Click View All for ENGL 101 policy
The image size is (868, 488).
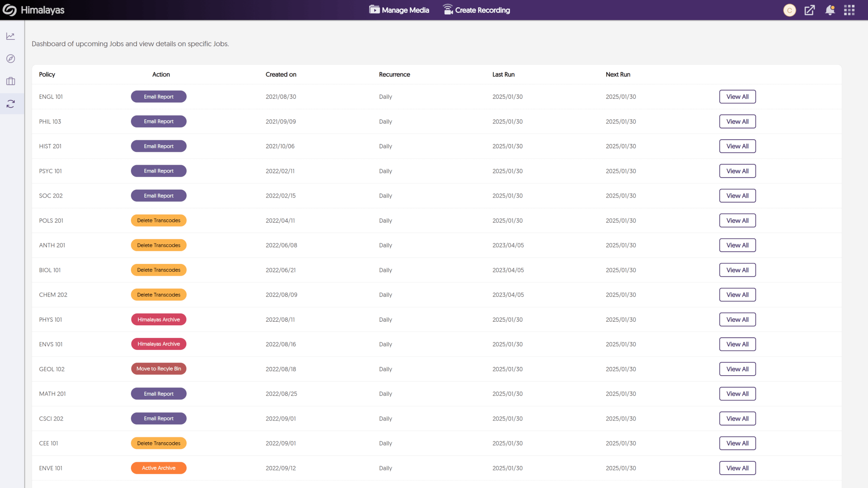(x=737, y=97)
